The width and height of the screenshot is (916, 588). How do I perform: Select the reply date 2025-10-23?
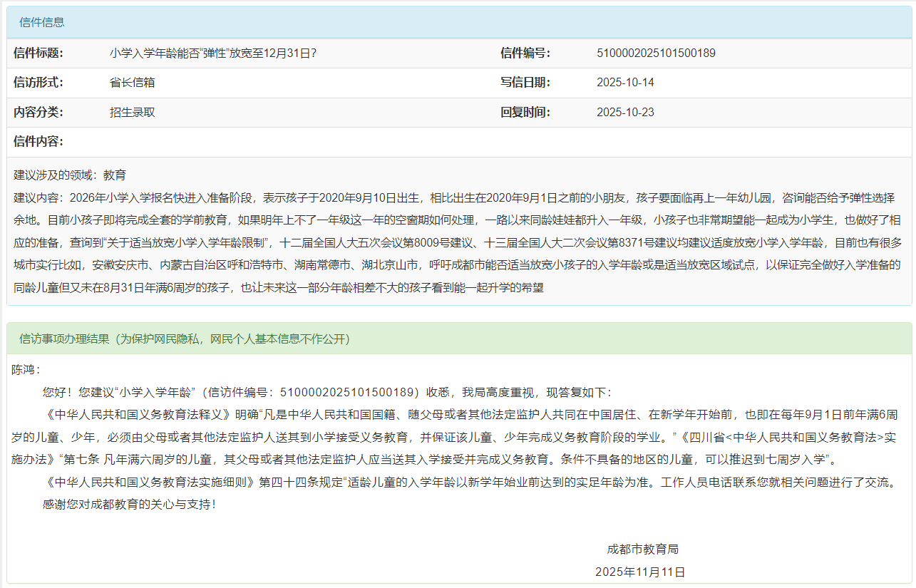(x=625, y=112)
